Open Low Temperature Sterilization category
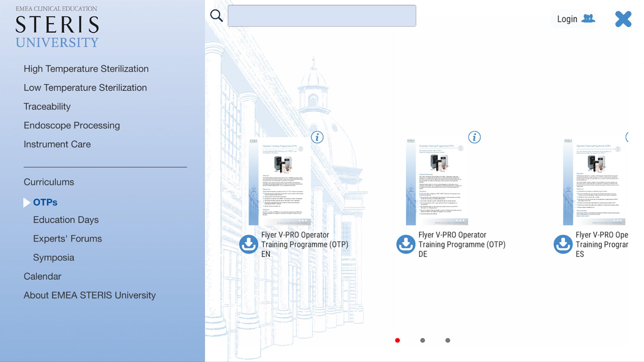 (x=85, y=88)
